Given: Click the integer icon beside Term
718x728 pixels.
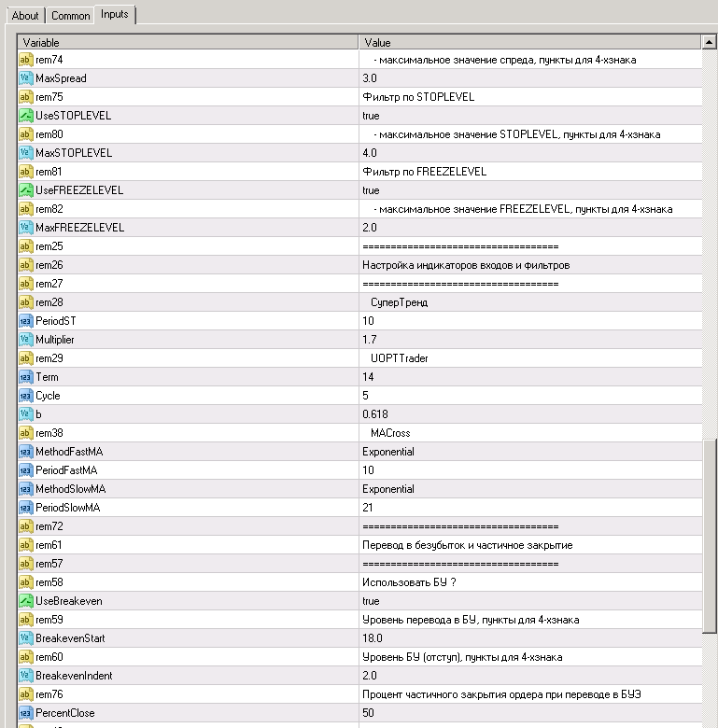Looking at the screenshot, I should (26, 376).
